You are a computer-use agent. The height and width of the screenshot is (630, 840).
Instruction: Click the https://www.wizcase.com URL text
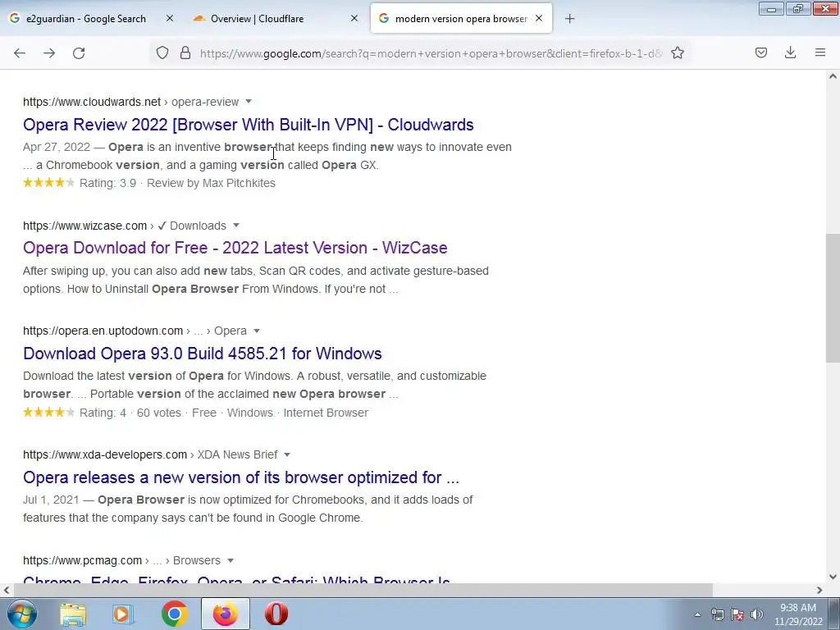coord(84,226)
